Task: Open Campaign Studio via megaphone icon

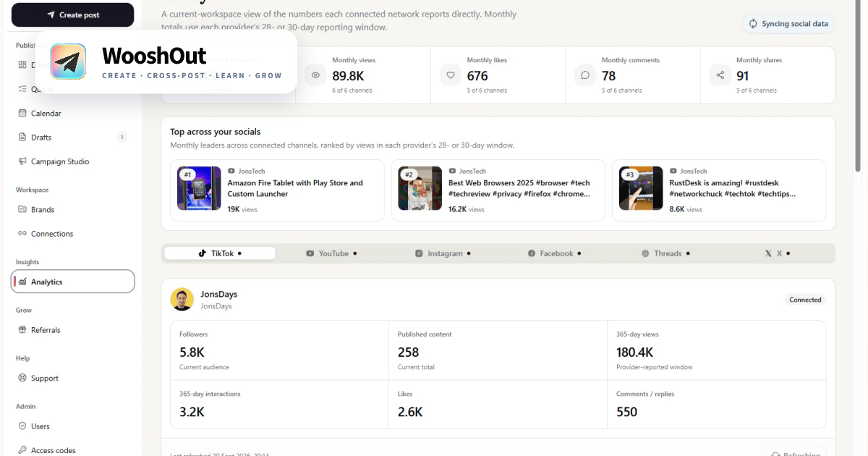Action: [x=22, y=161]
